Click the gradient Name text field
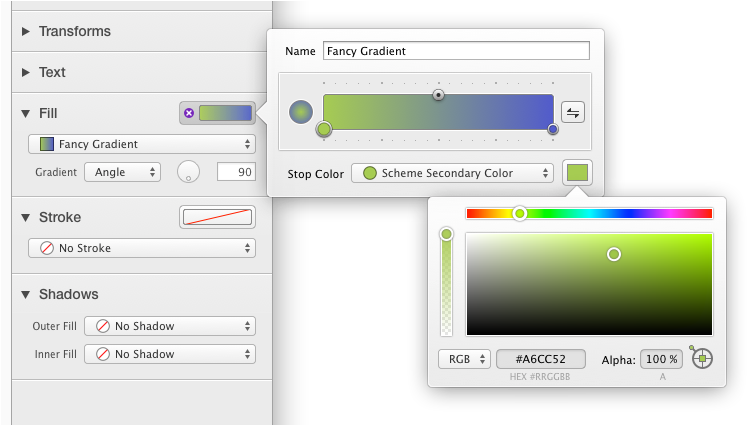 tap(455, 50)
